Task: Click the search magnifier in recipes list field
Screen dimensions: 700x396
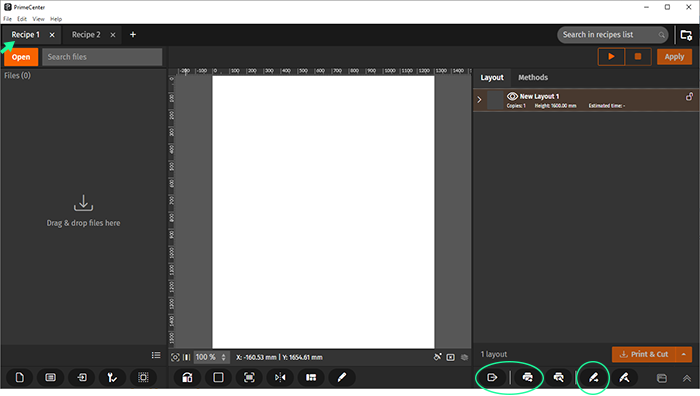Action: pos(662,35)
